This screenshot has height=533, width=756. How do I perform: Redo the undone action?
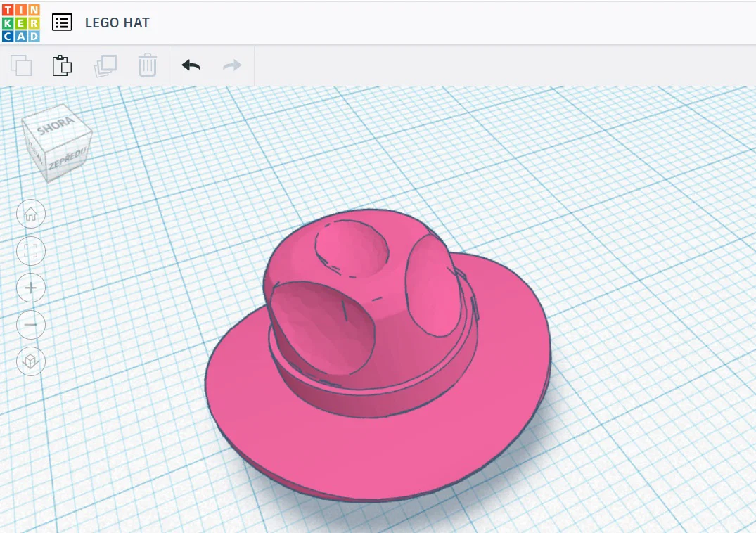point(232,65)
